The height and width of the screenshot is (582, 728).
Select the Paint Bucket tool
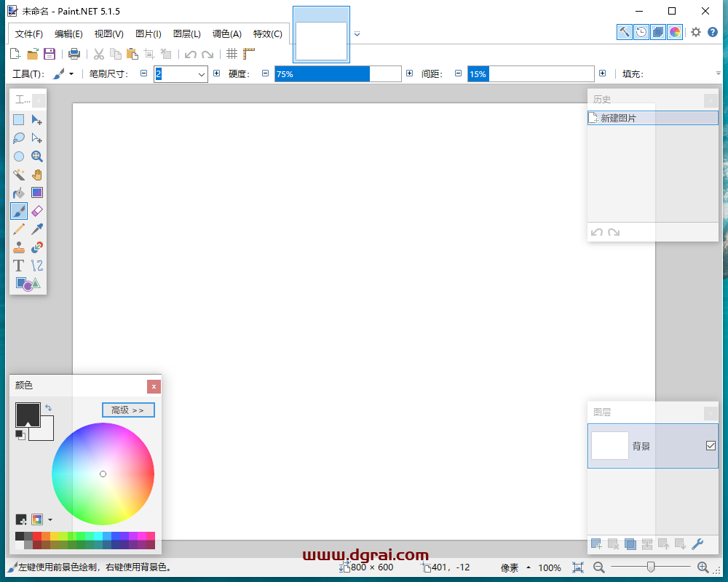pos(19,193)
